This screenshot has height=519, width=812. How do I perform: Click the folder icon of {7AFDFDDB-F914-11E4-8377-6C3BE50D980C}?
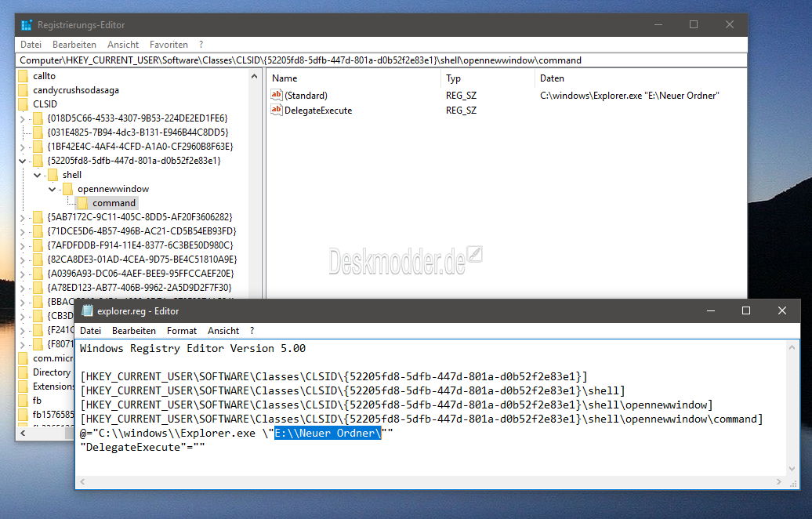pyautogui.click(x=38, y=245)
